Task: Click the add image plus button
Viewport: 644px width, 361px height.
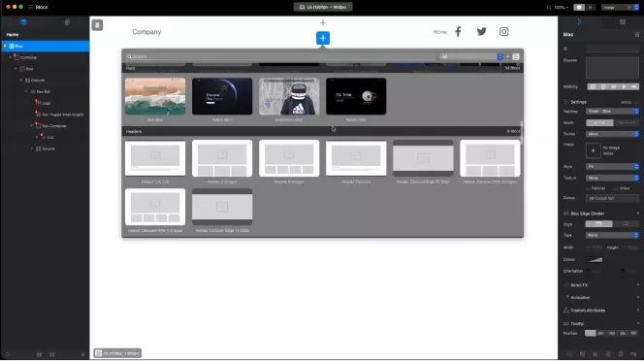Action: coord(593,150)
